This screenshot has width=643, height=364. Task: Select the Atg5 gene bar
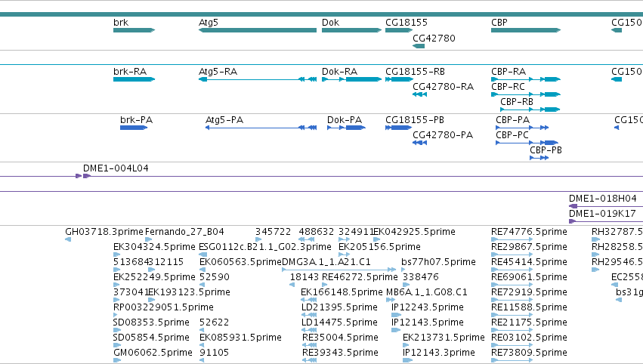(258, 30)
